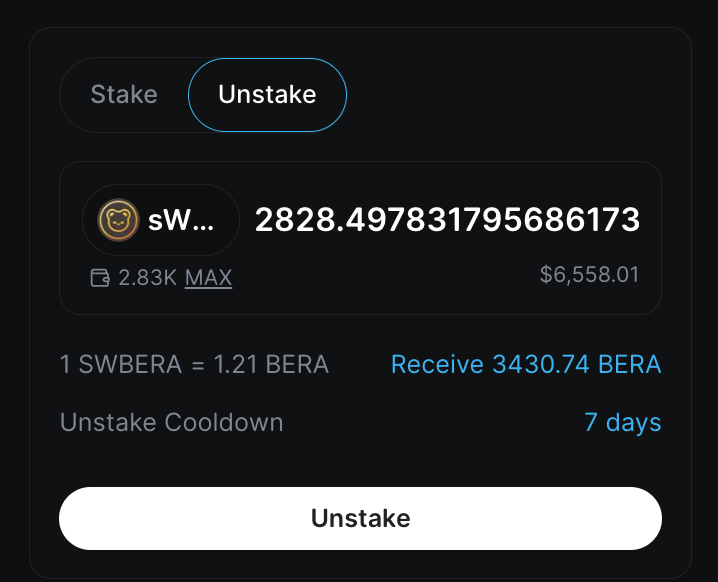Click the 1 SWBERA = 1.21 BERA rate
Viewport: 718px width, 582px height.
point(194,364)
